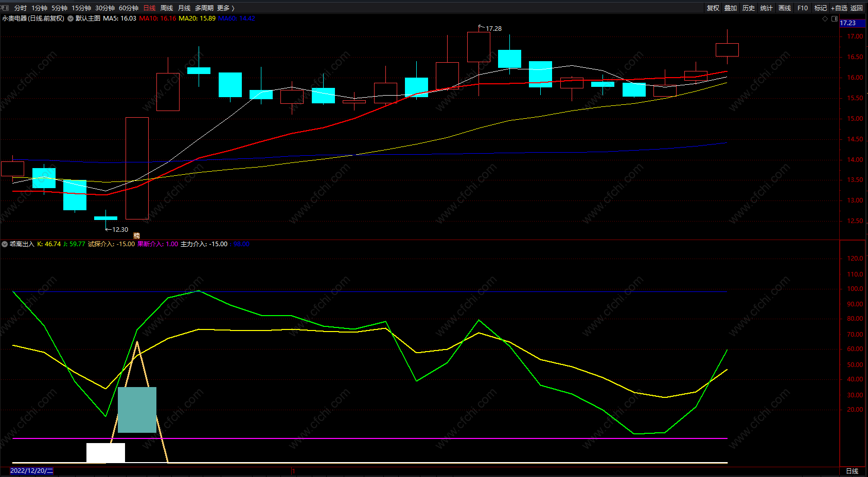Click the 标记 mark button

821,8
